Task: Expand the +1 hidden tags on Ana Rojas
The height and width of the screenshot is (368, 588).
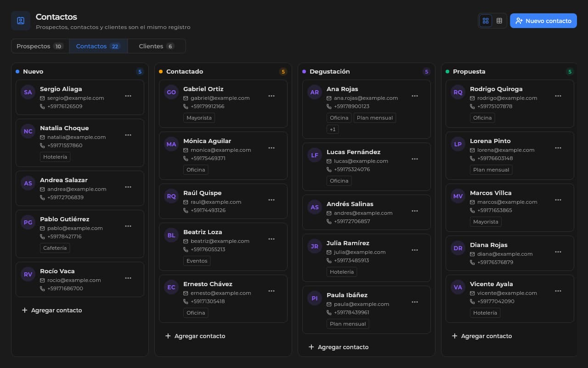Action: click(x=333, y=129)
